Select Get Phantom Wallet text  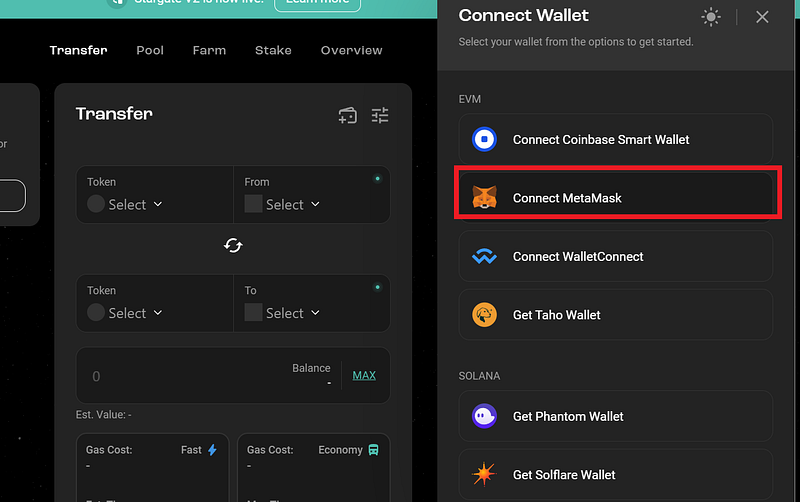(x=568, y=416)
